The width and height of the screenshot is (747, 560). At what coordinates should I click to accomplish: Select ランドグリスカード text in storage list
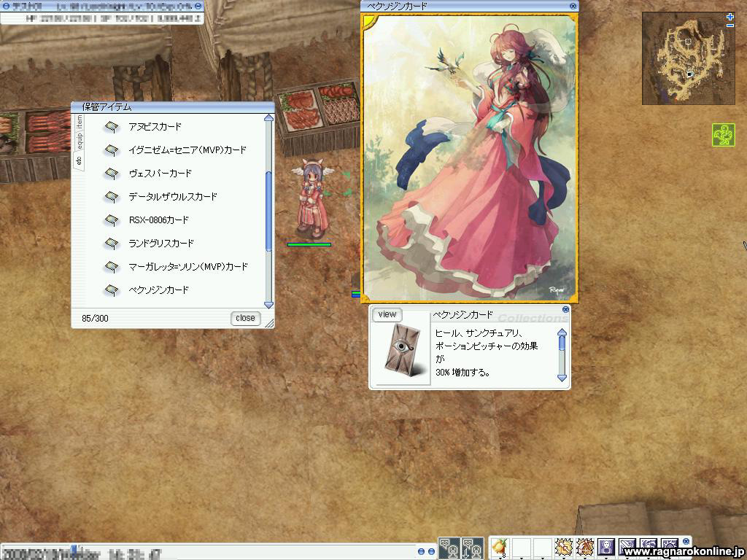pyautogui.click(x=161, y=244)
